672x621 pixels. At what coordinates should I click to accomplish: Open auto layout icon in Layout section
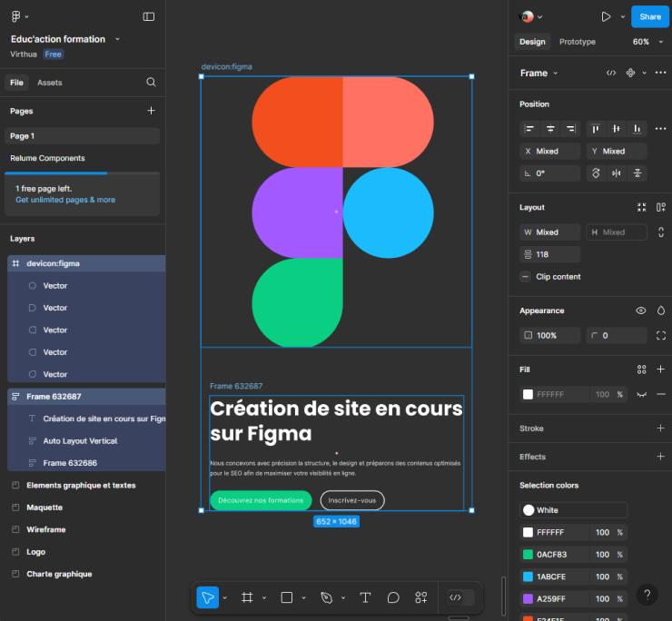[661, 207]
